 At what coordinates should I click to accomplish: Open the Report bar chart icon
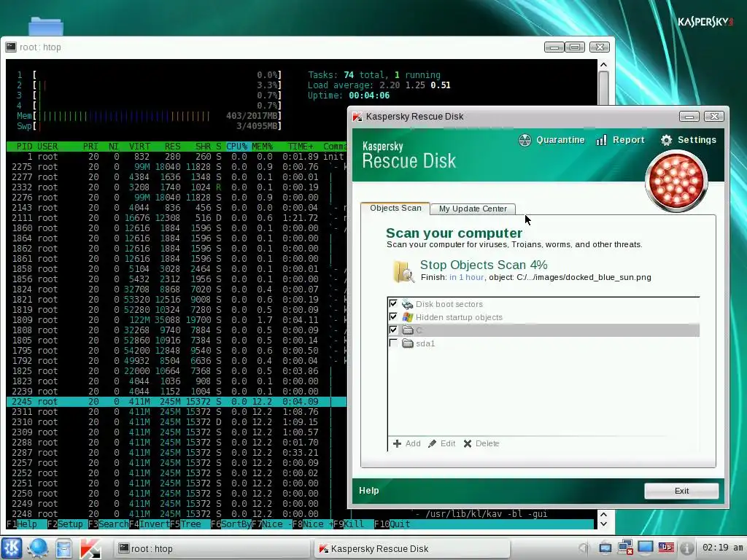(x=602, y=140)
